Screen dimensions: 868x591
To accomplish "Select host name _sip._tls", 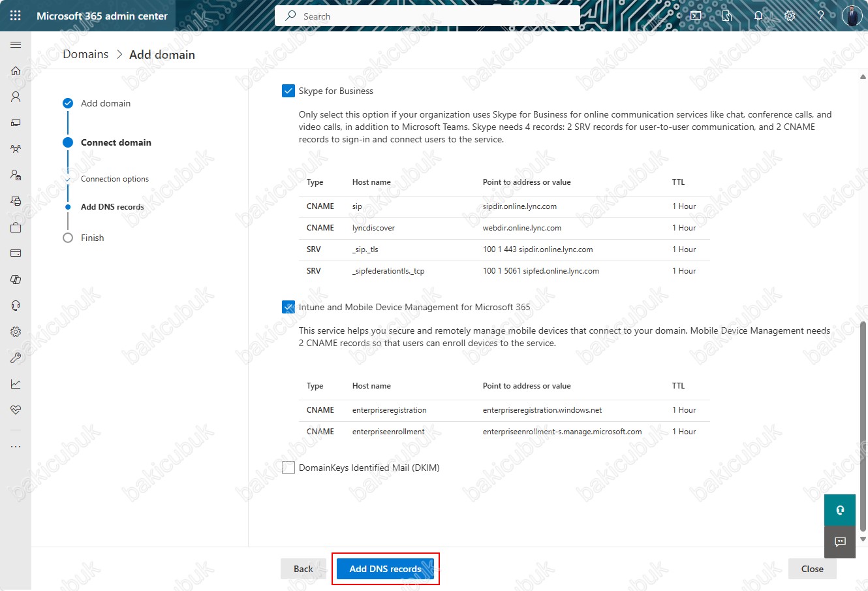I will [365, 249].
